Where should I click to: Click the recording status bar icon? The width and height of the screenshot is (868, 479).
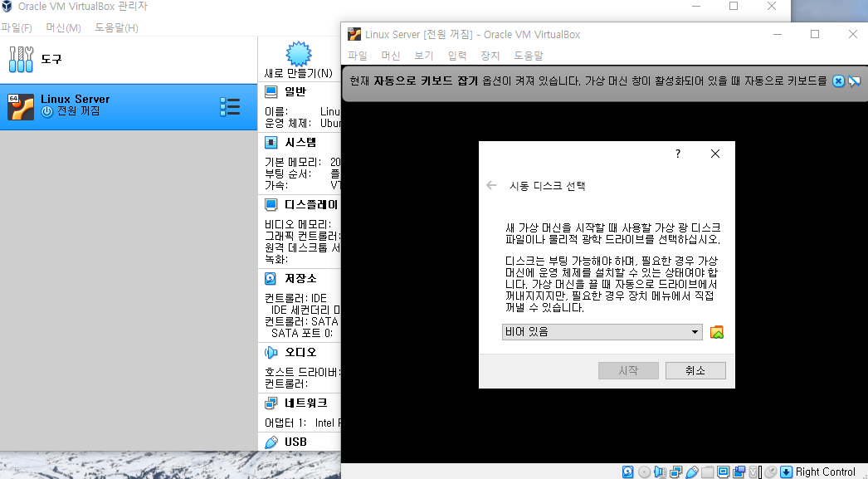coord(739,472)
